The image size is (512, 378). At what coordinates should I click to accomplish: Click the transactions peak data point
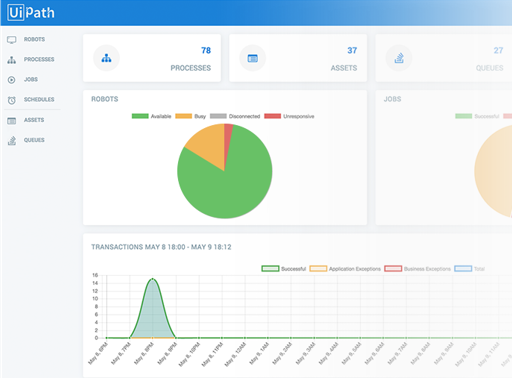click(x=152, y=279)
